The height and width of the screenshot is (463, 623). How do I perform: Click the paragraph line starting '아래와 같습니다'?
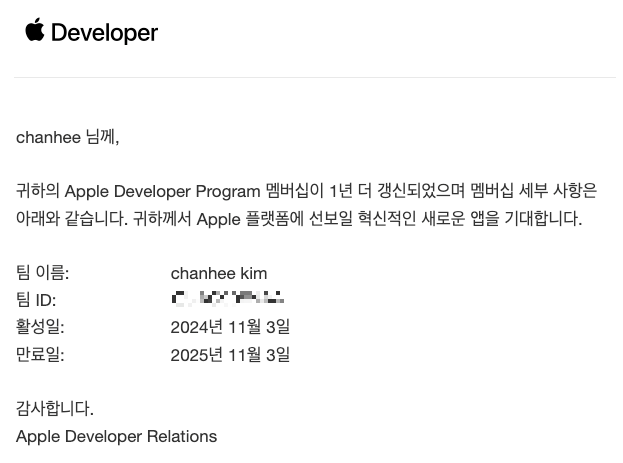299,219
